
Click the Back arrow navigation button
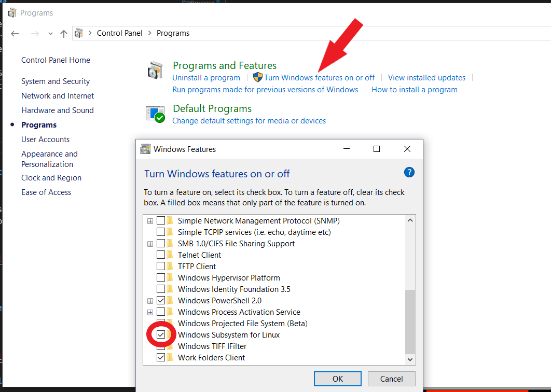click(15, 33)
